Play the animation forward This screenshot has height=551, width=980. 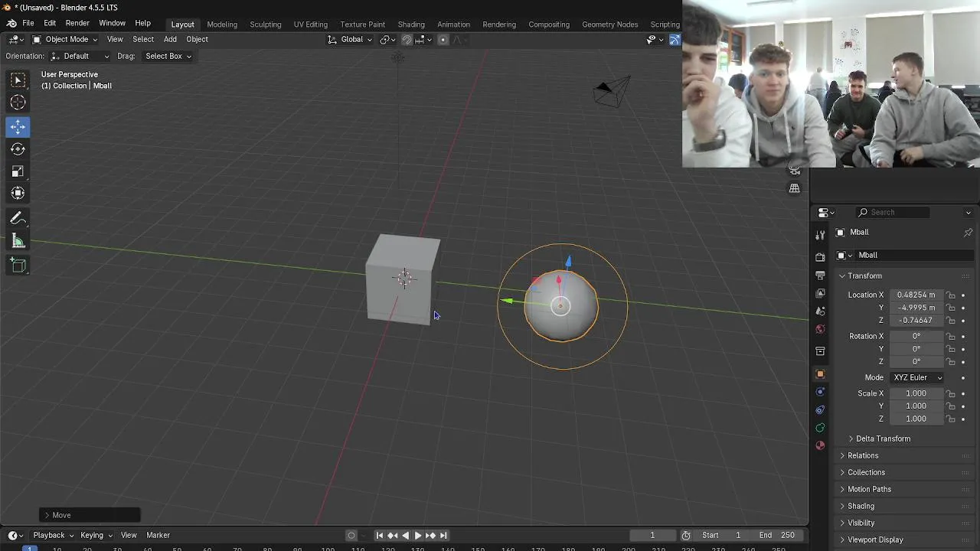click(418, 536)
